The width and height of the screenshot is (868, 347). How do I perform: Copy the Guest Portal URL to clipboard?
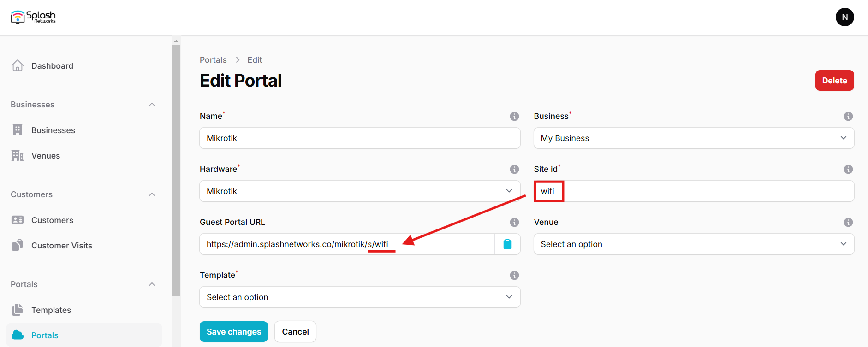pyautogui.click(x=507, y=244)
